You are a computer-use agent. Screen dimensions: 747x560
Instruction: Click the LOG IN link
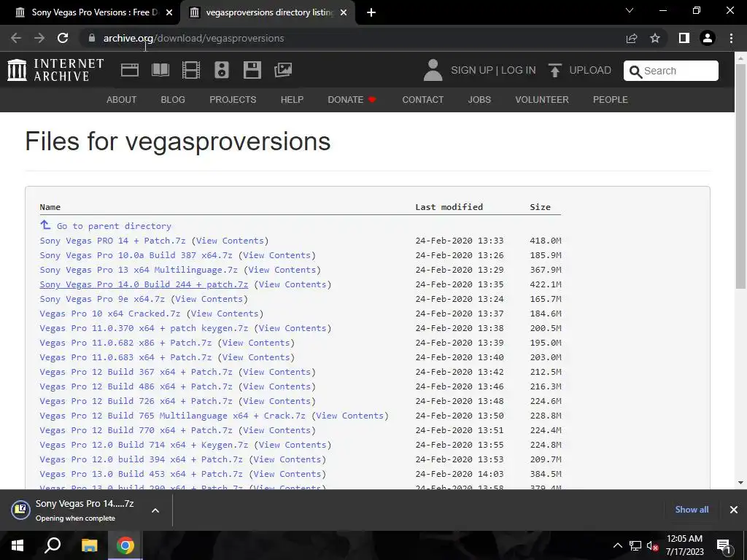click(x=519, y=70)
